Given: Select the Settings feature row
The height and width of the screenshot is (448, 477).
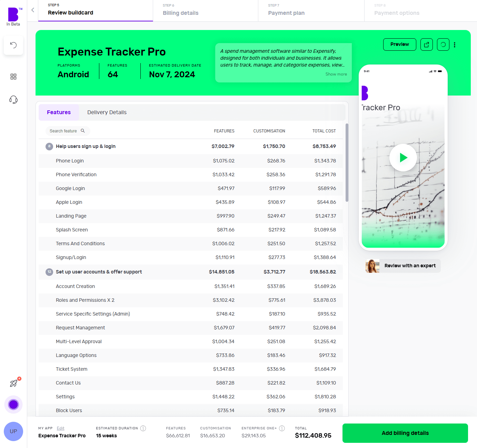Looking at the screenshot, I should (191, 397).
